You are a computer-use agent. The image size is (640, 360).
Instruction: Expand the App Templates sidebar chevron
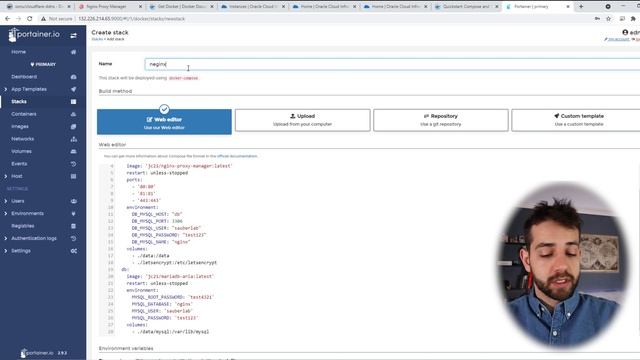point(6,89)
